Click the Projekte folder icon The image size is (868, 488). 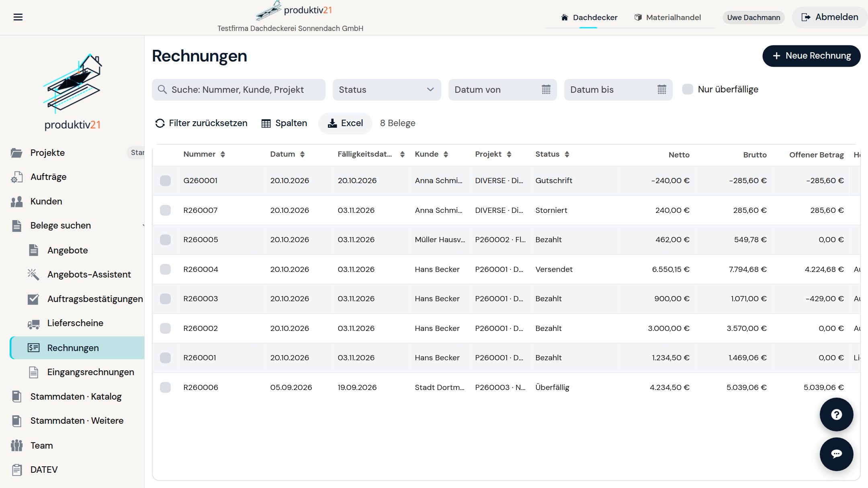click(16, 153)
